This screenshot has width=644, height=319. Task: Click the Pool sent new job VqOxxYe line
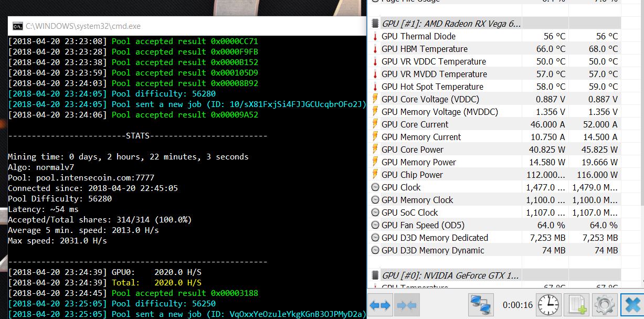(187, 314)
